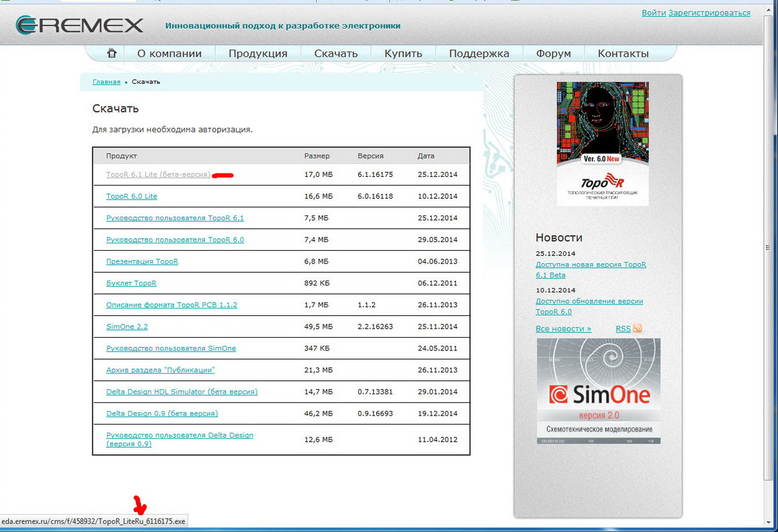Download TopoR 6.0 Lite
The width and height of the screenshot is (778, 532).
[x=132, y=197]
